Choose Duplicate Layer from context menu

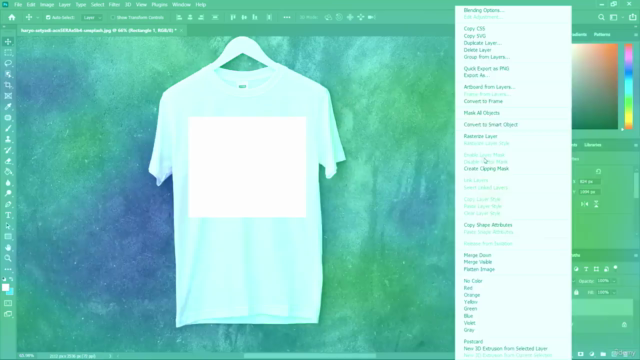coord(482,43)
